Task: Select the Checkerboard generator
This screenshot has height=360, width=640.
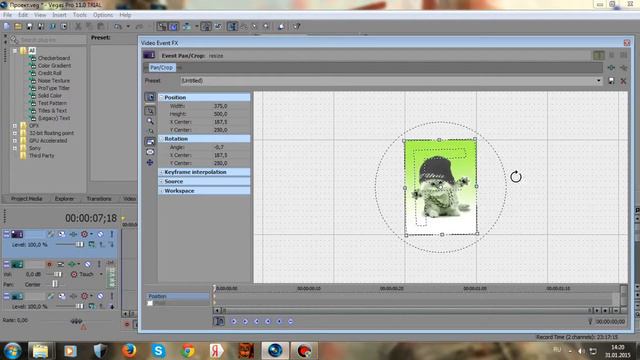Action: pos(54,58)
